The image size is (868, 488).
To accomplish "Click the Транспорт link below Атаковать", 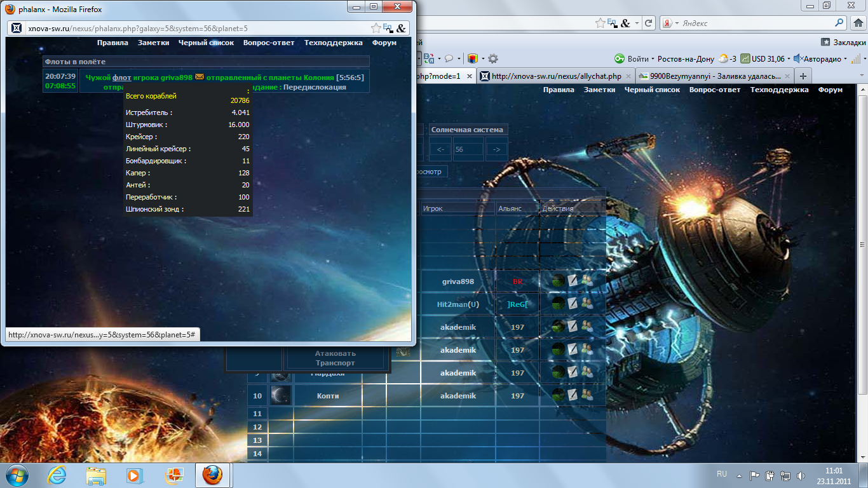I will [335, 363].
